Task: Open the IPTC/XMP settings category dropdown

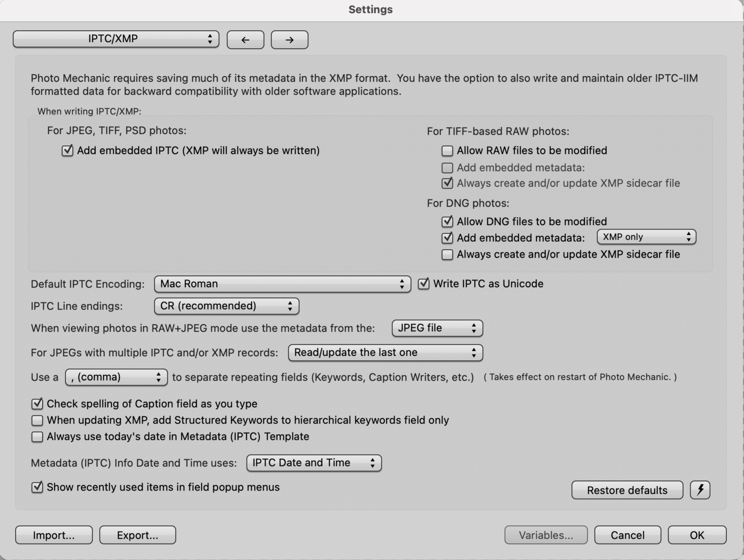Action: pos(116,39)
